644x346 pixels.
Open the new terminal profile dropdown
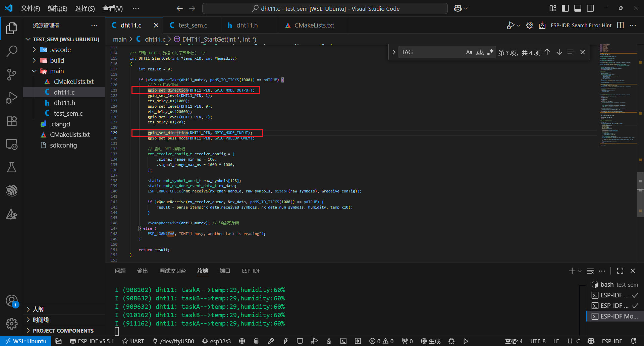pos(580,271)
